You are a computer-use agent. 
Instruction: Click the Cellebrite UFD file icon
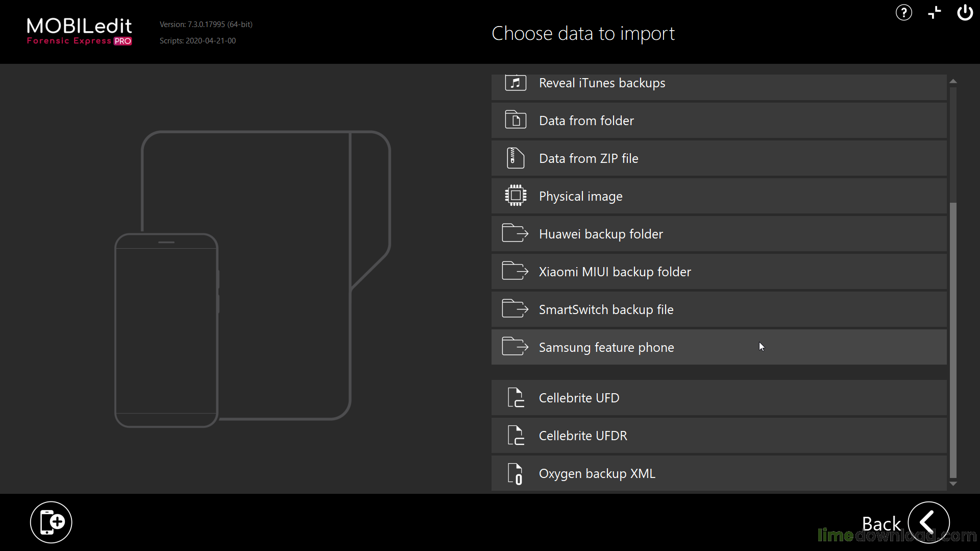[516, 398]
